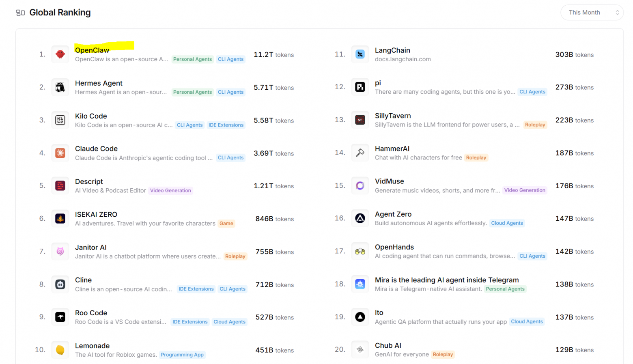Click the Roo Code app icon
This screenshot has width=633, height=364.
[x=60, y=317]
